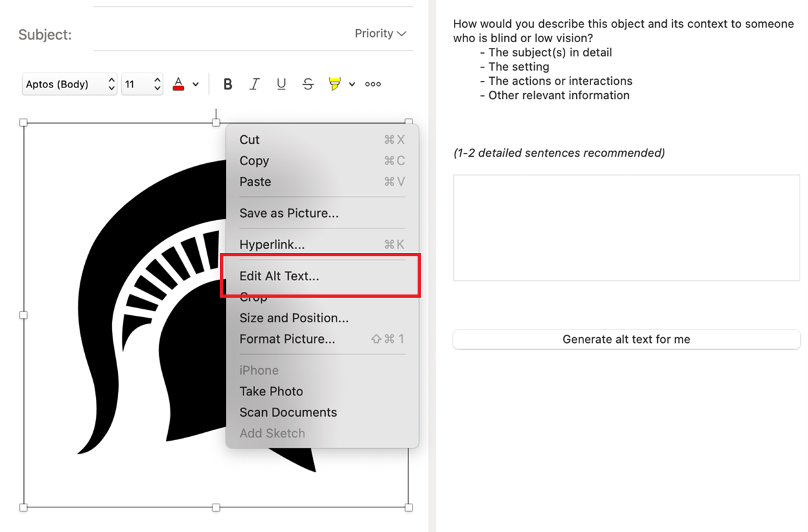Toggle bold formatting

click(228, 84)
